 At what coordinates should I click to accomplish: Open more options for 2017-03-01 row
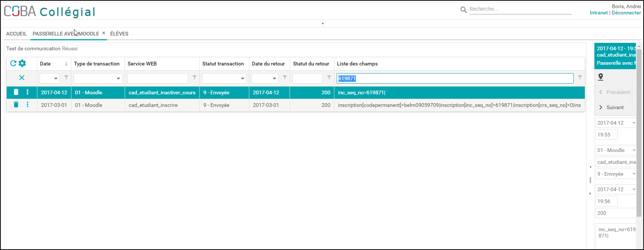(x=27, y=105)
